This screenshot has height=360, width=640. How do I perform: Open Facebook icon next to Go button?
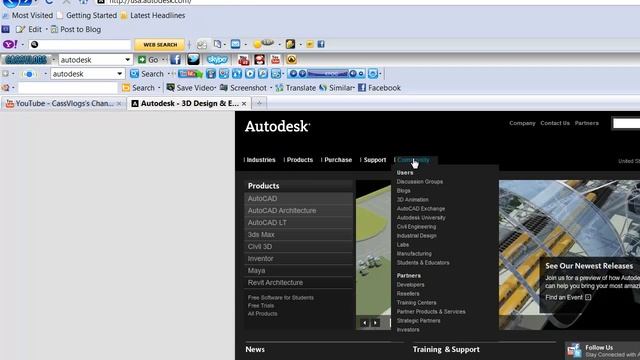176,60
